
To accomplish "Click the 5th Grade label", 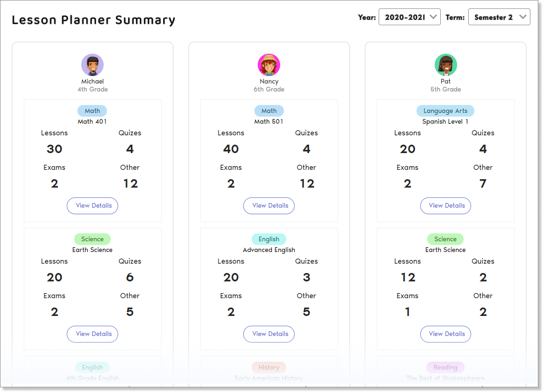I will point(446,89).
